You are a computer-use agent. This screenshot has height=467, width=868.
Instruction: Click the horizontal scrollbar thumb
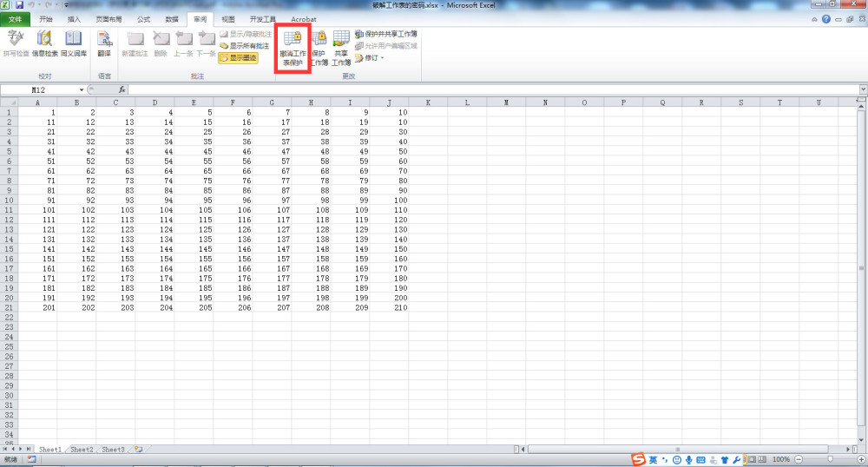(678, 450)
